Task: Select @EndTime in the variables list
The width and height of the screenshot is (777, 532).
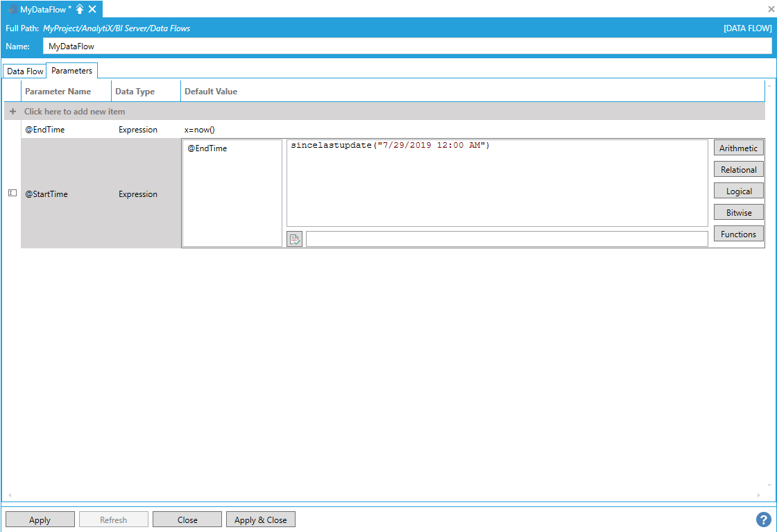Action: pos(207,148)
